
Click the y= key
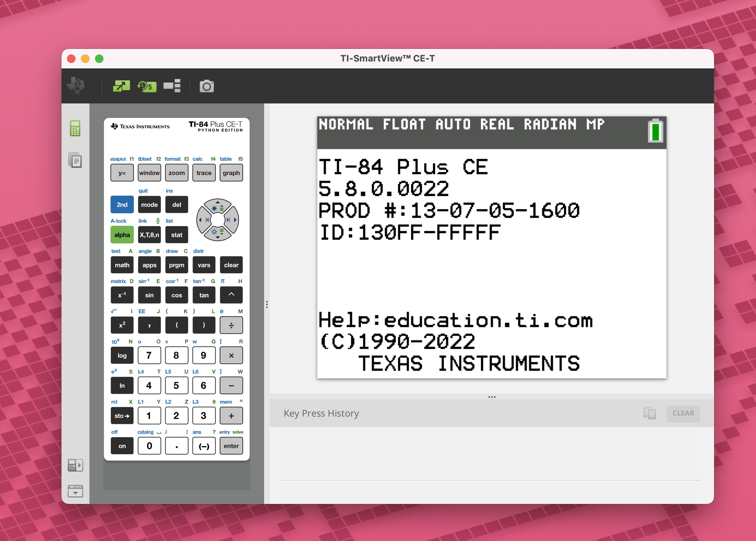(x=122, y=173)
